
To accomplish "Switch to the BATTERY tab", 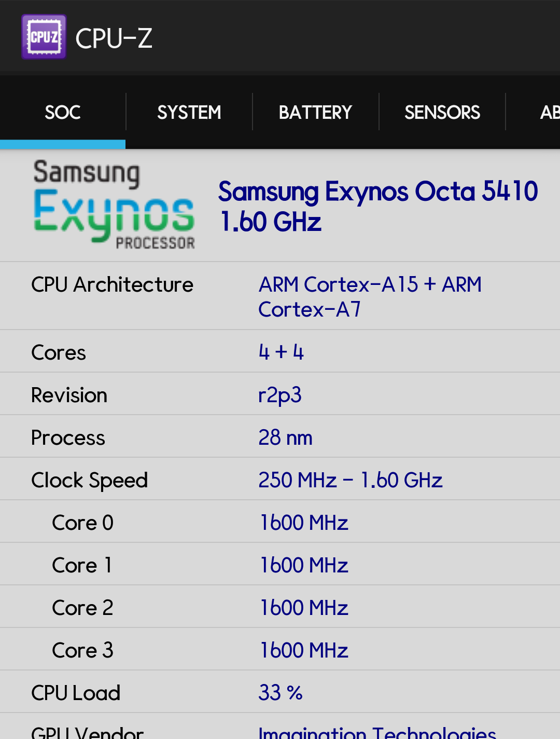I will tap(315, 113).
